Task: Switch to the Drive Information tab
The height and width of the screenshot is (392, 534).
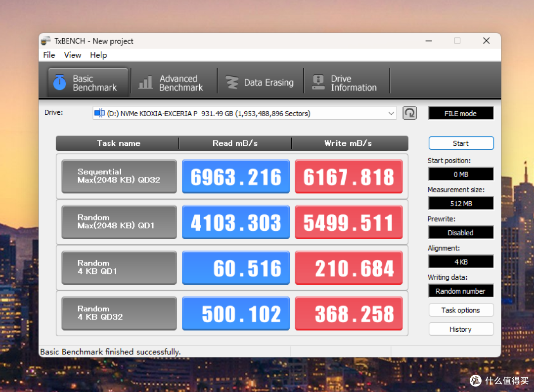Action: [347, 83]
